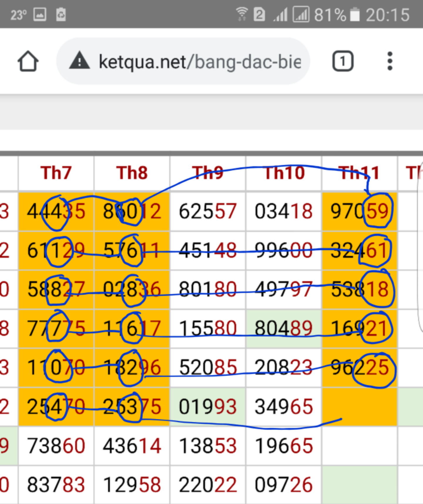Select the green highlighted cell 01993
Image resolution: width=423 pixels, height=504 pixels.
207,407
